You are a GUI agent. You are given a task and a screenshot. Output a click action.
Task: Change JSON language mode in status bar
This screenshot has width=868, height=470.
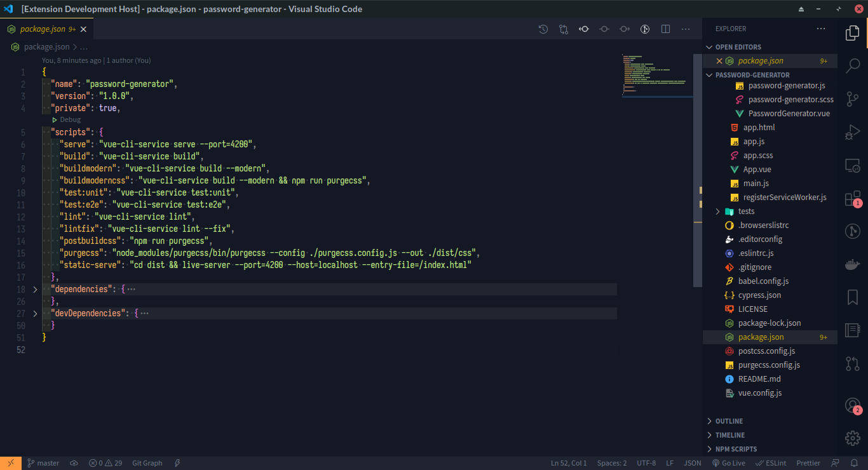[x=693, y=463]
